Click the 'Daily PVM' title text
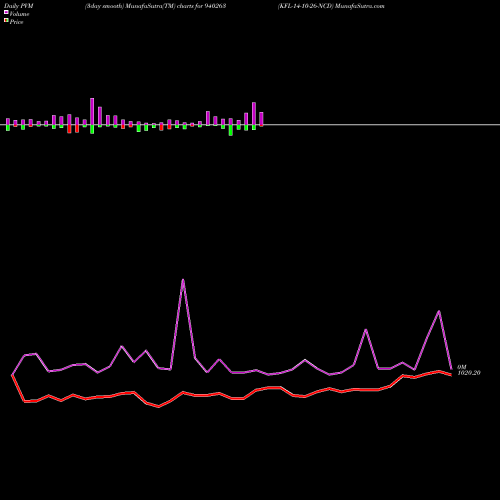Screen dimensions: 500x500 [x=18, y=6]
